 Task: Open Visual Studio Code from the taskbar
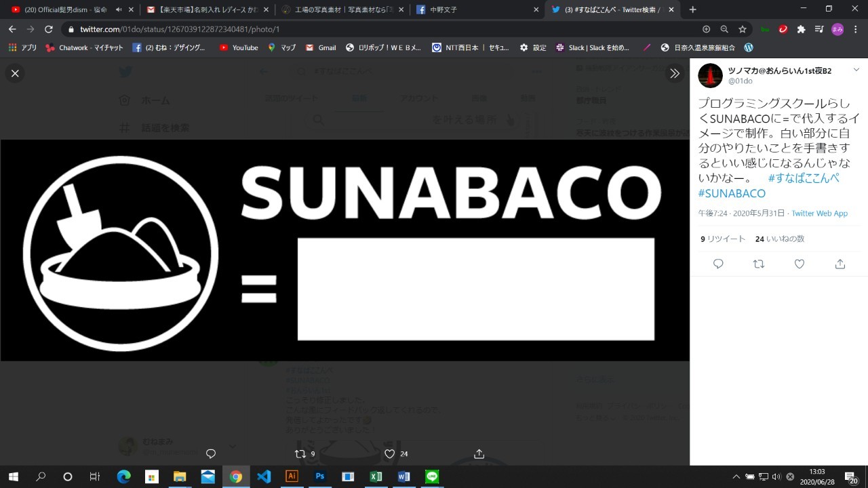click(264, 476)
